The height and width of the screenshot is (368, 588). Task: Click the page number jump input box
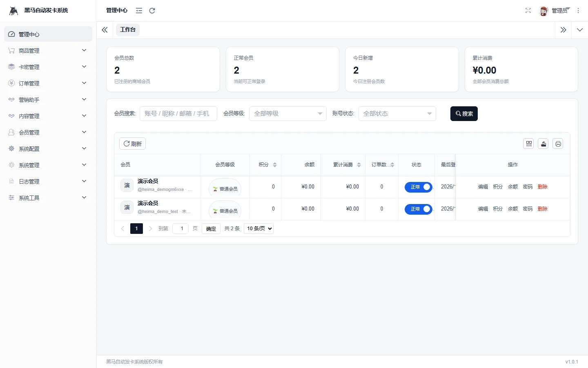(x=180, y=229)
